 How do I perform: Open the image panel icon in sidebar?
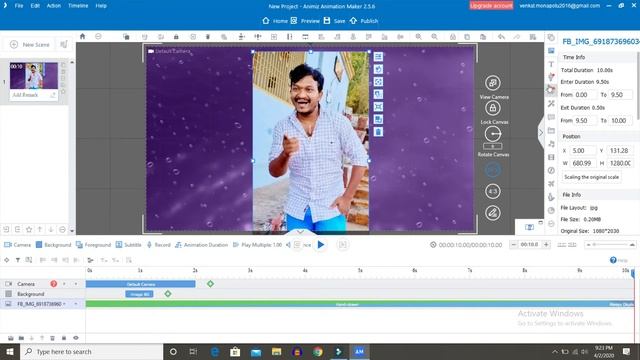pyautogui.click(x=551, y=51)
